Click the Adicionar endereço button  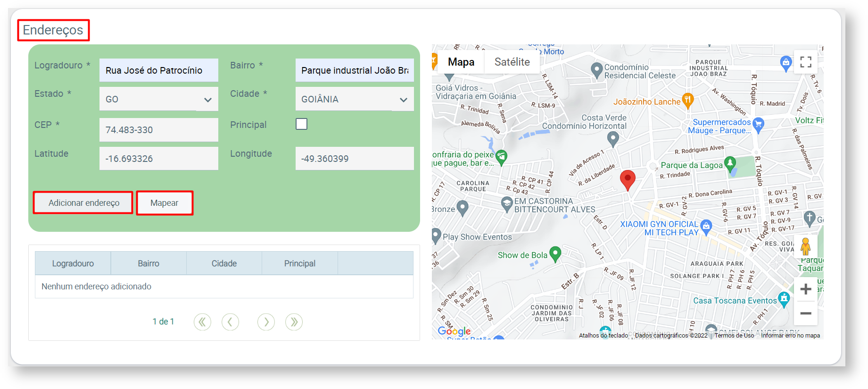[x=83, y=203]
